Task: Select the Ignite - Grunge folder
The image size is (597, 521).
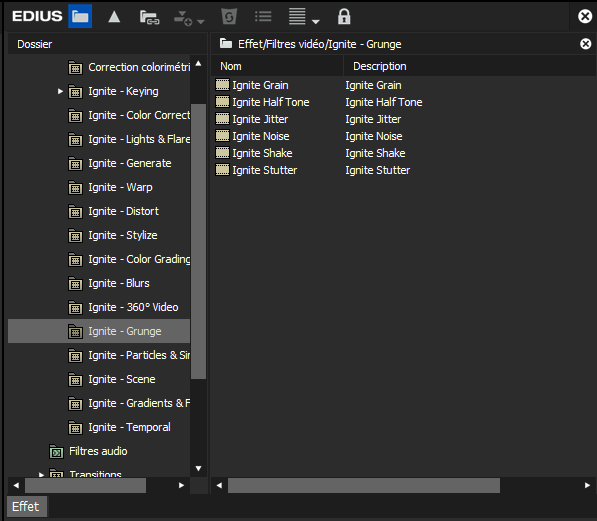Action: pyautogui.click(x=125, y=331)
